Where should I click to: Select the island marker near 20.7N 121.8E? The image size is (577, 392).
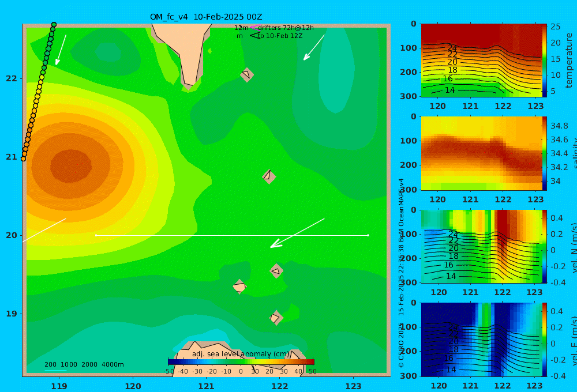point(269,176)
